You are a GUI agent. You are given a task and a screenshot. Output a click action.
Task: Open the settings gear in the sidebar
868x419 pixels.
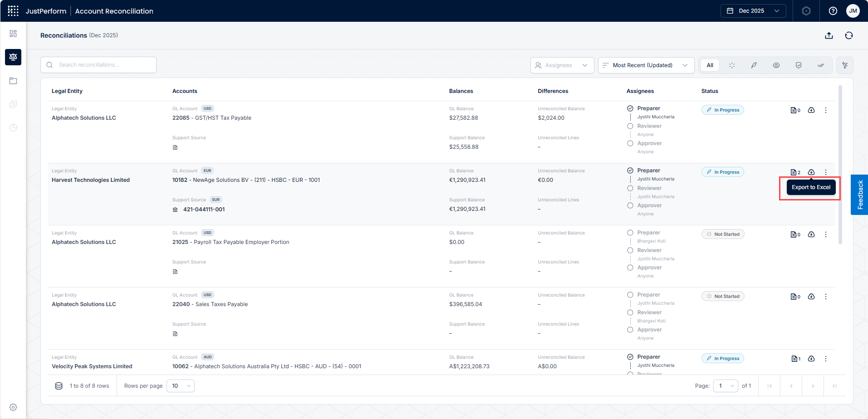[13, 407]
